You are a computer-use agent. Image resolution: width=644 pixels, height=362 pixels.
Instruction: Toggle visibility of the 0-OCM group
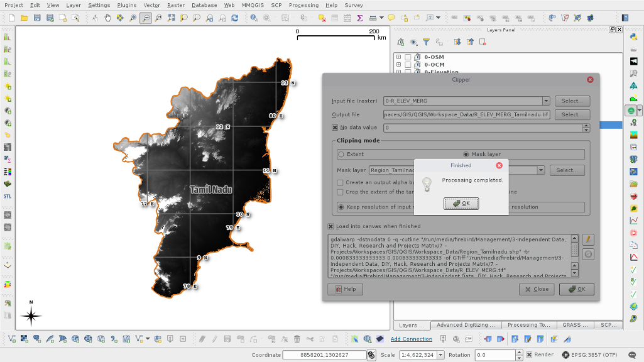(x=408, y=65)
